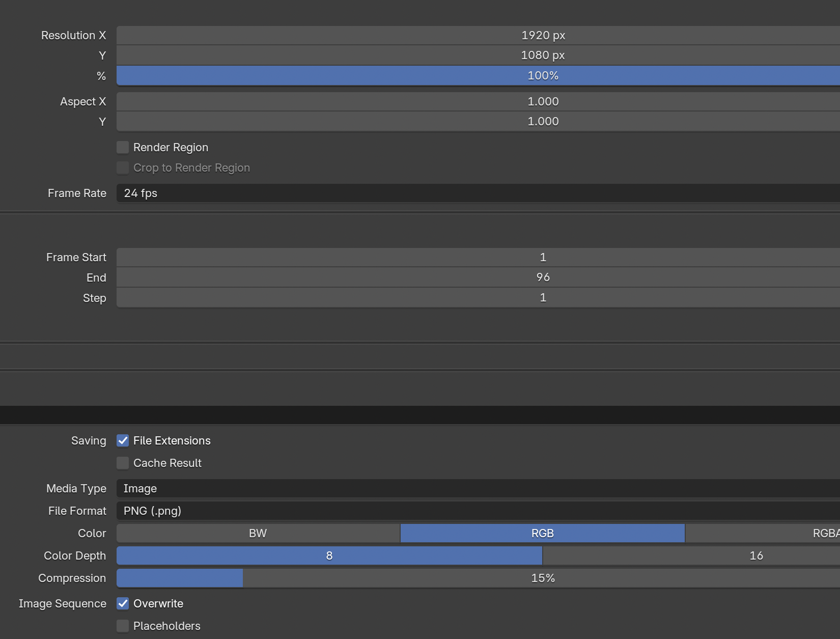Enable the Render Region checkbox
Image resolution: width=840 pixels, height=639 pixels.
tap(123, 147)
